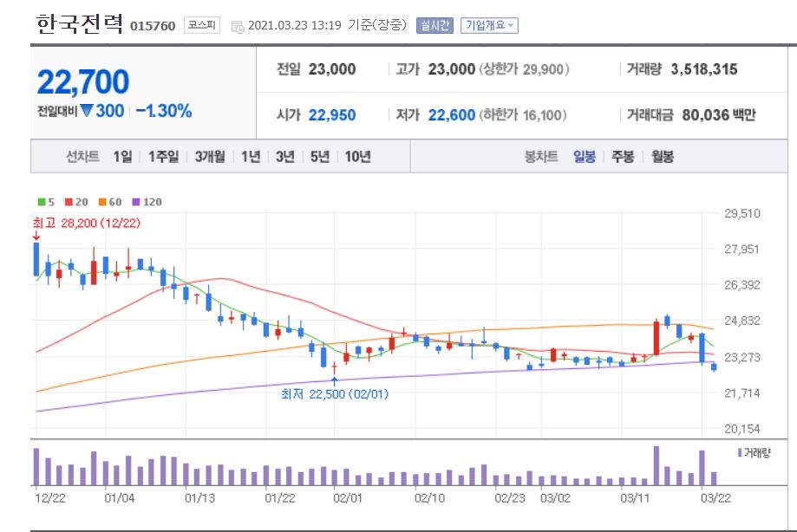The image size is (797, 532).
Task: Click the 29,510 price axis label
Action: point(742,213)
